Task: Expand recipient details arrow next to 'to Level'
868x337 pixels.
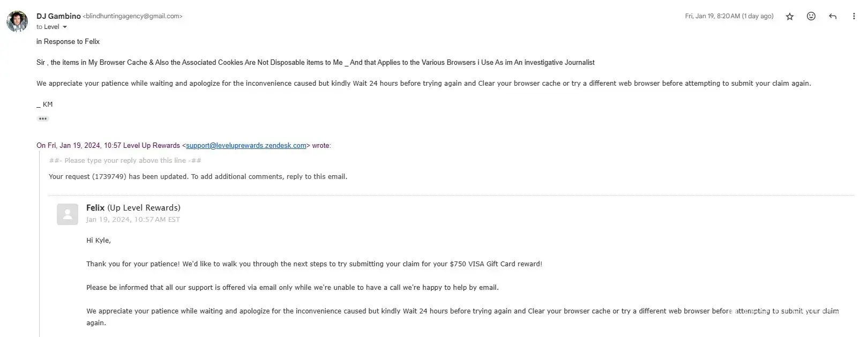Action: tap(65, 27)
